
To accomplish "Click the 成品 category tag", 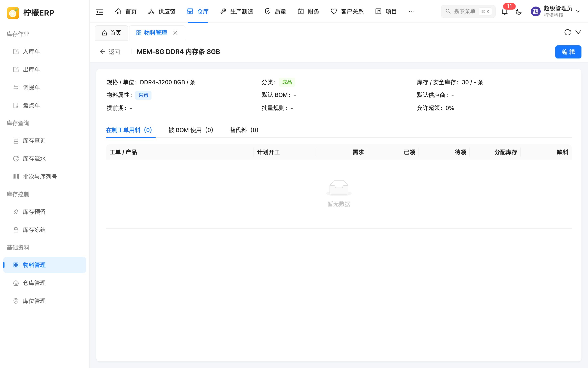I will tap(287, 82).
